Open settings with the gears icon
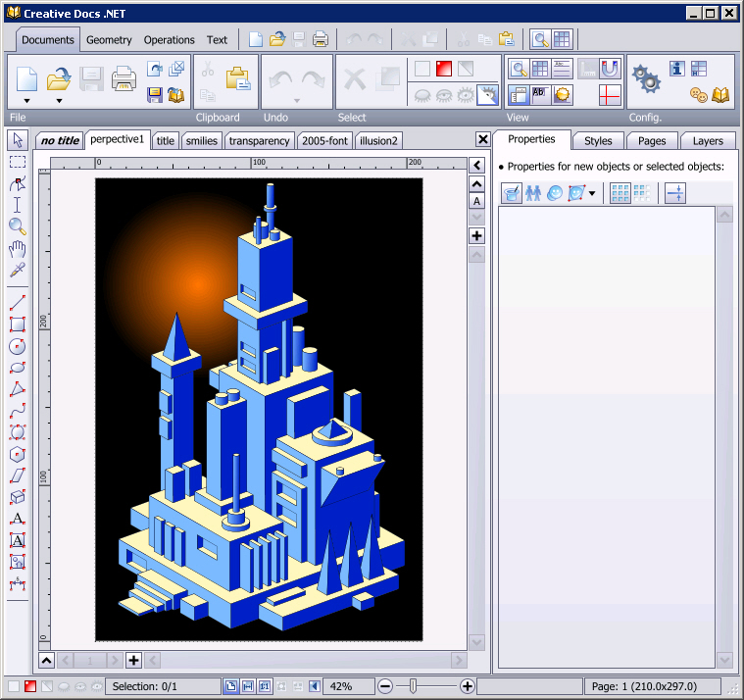This screenshot has width=744, height=700. pos(646,79)
